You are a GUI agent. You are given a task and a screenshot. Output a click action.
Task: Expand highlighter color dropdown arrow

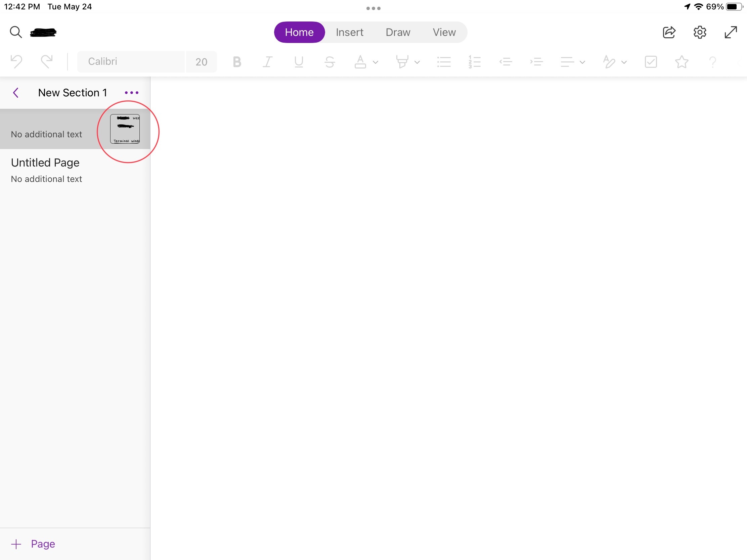point(417,62)
